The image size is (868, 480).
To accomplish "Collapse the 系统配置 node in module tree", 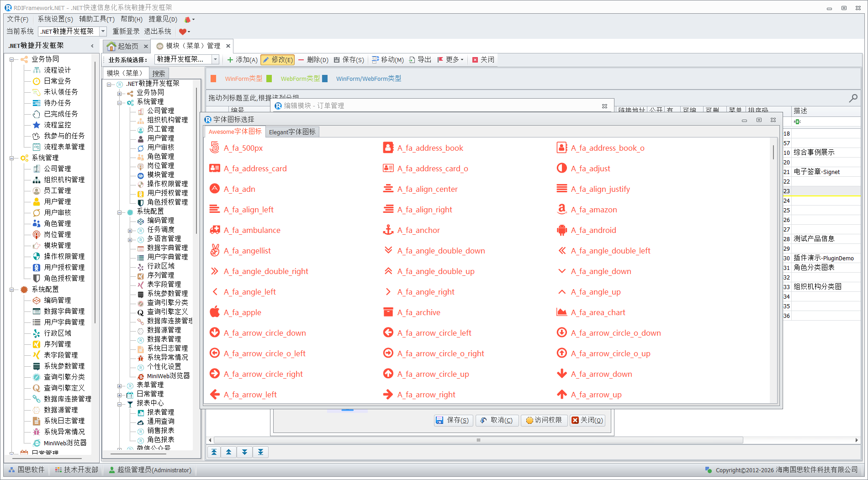I will click(119, 212).
